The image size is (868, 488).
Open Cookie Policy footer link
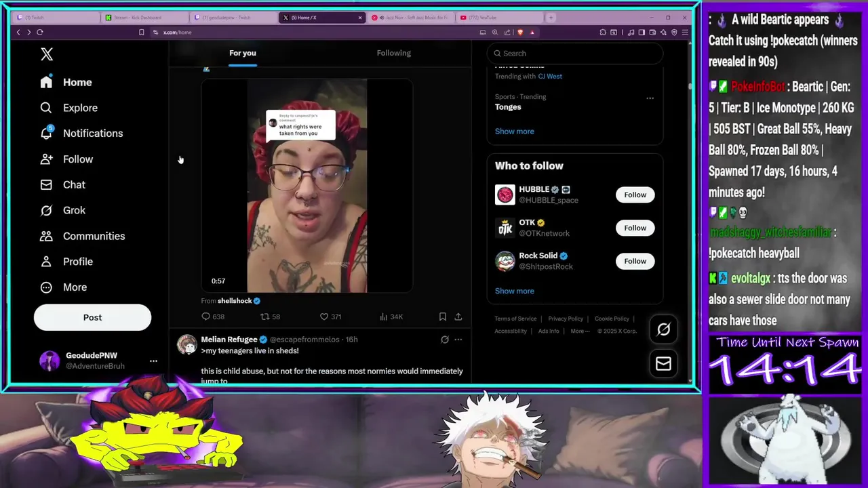[x=612, y=319]
